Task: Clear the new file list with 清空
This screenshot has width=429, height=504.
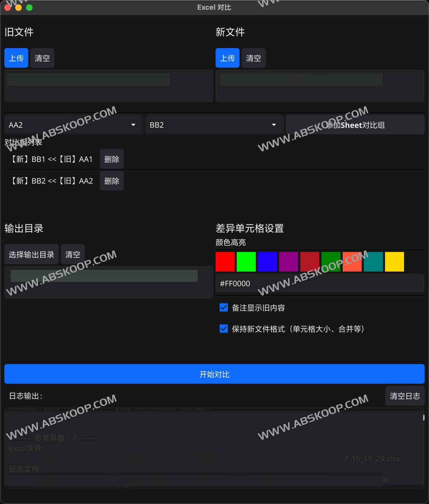Action: [253, 58]
